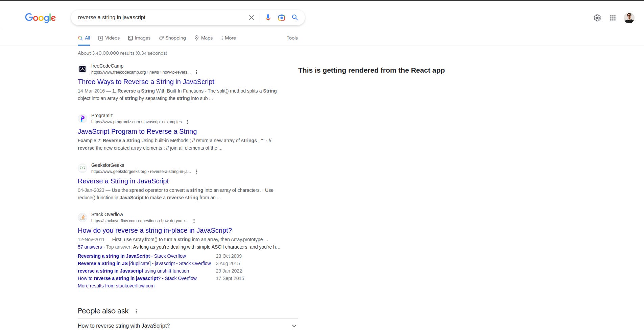Switch to the Maps tab

tap(204, 38)
